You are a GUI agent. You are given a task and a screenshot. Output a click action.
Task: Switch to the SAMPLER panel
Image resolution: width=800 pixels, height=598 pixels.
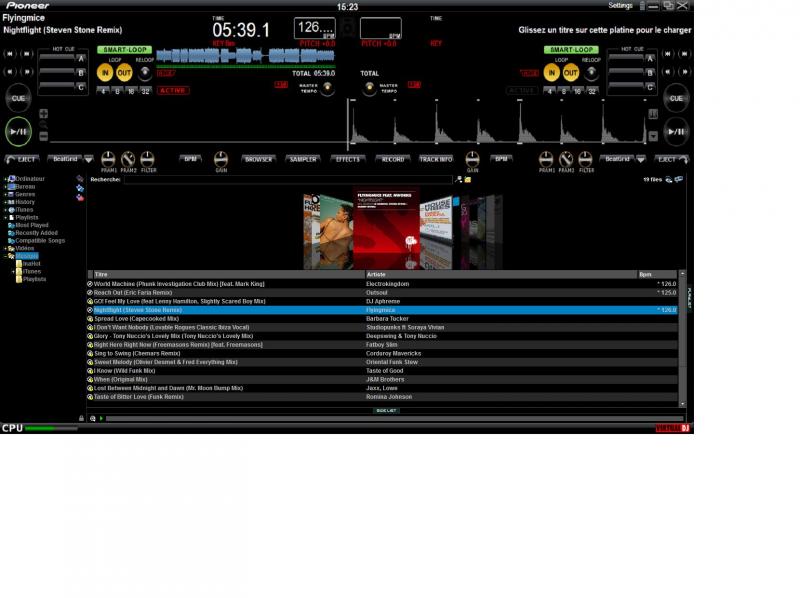301,159
